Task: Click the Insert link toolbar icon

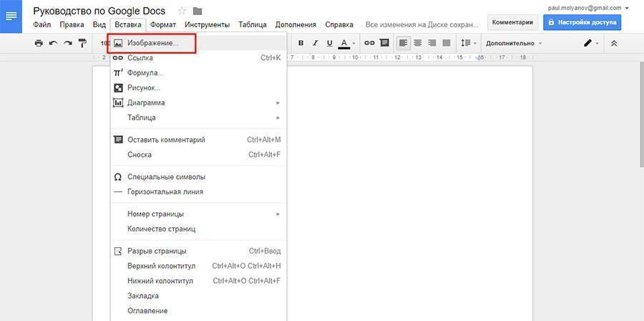Action: point(369,43)
